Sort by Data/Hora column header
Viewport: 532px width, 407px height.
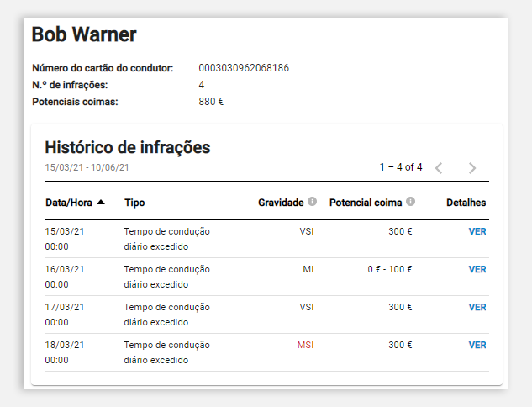pyautogui.click(x=69, y=203)
